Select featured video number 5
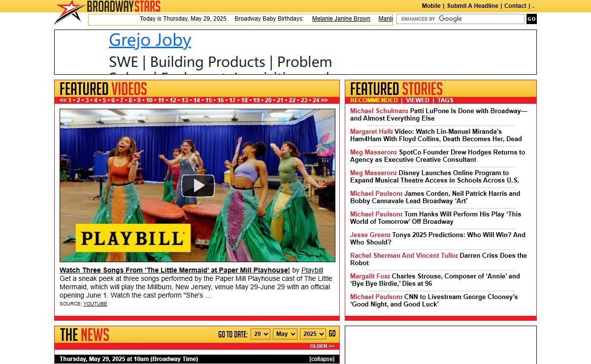Screen dimensions: 591x364 [104, 100]
